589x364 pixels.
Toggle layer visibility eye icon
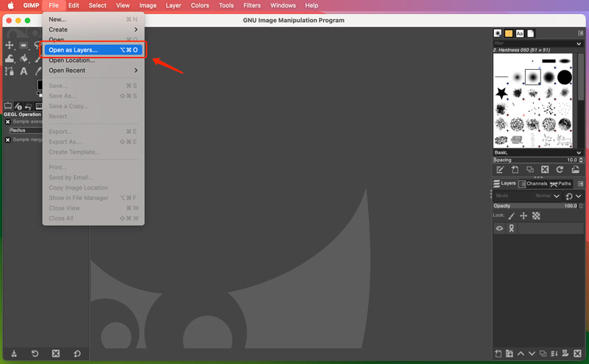[499, 228]
